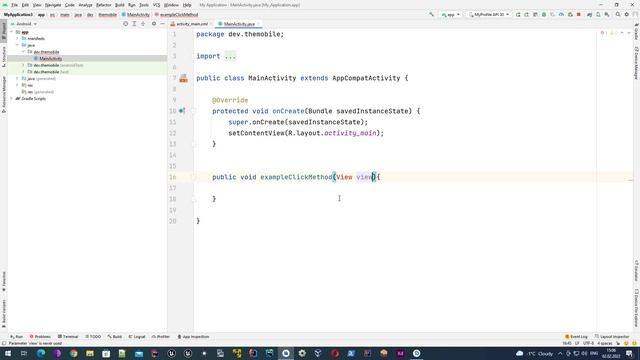Viewport: 640px width, 360px height.
Task: Open the Profiler tool window
Action: (160, 337)
